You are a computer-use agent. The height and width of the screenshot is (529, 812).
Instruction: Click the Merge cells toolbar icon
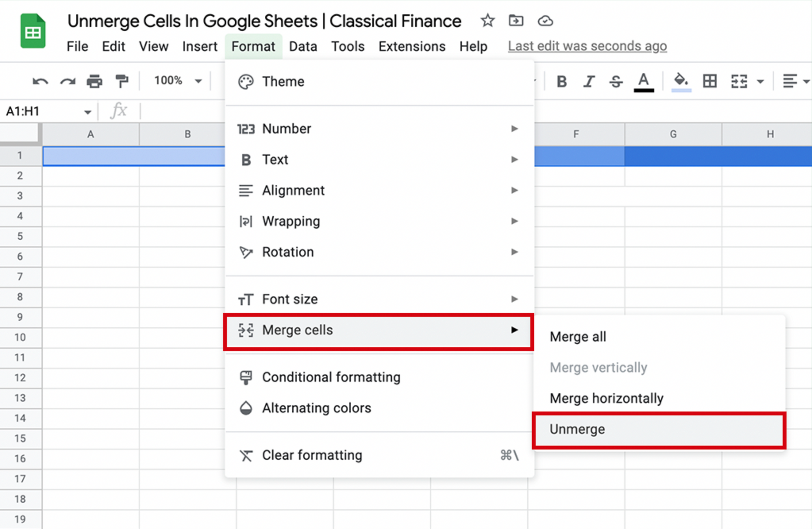739,81
